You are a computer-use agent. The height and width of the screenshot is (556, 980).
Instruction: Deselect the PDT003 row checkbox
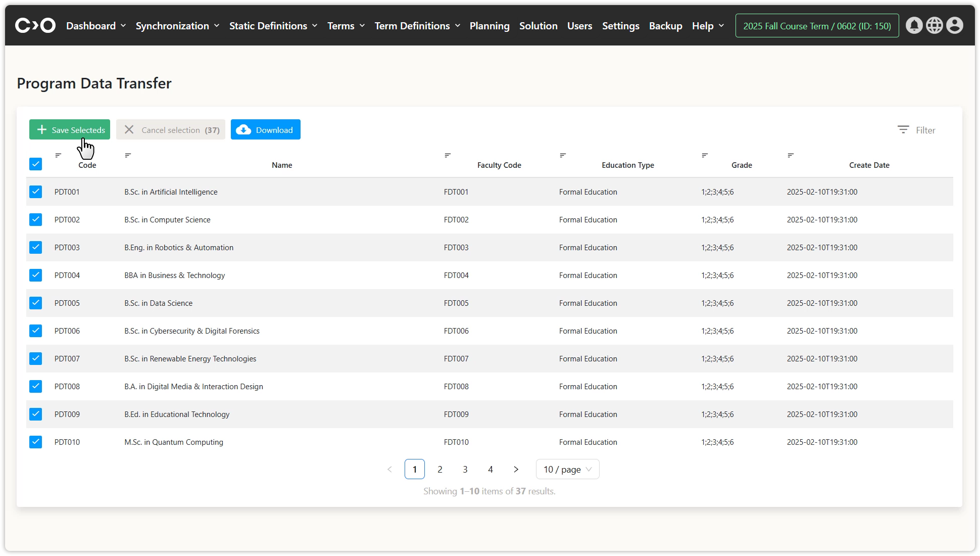click(35, 247)
